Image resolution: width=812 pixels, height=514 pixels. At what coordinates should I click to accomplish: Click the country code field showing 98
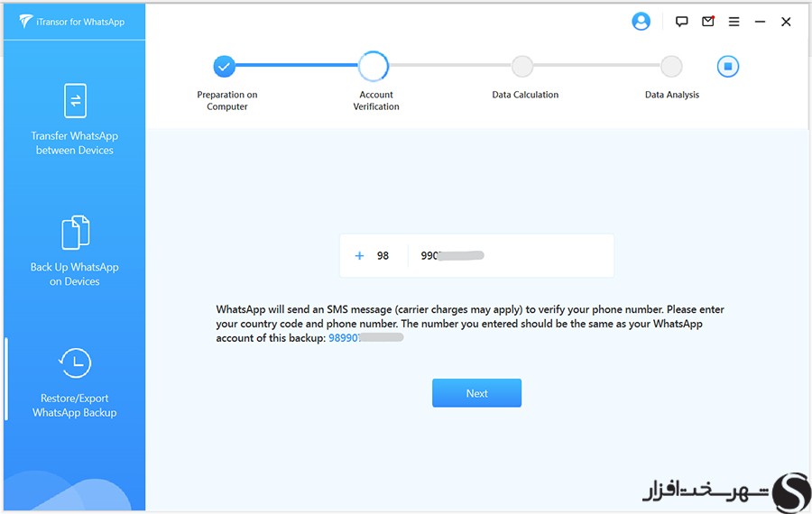click(x=383, y=256)
